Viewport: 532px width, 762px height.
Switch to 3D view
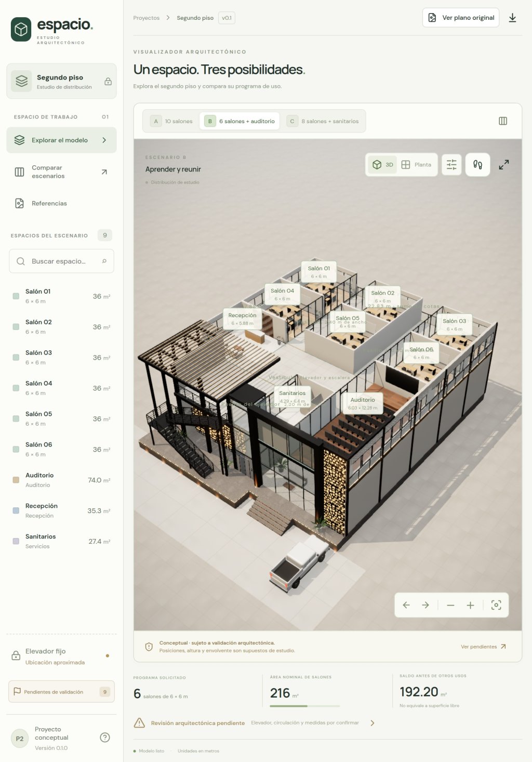pyautogui.click(x=383, y=165)
